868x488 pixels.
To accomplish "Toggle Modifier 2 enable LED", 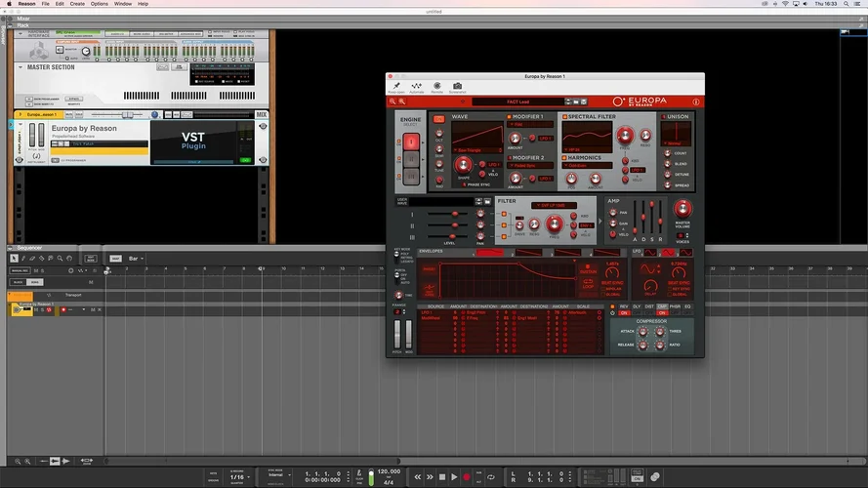I will 509,158.
